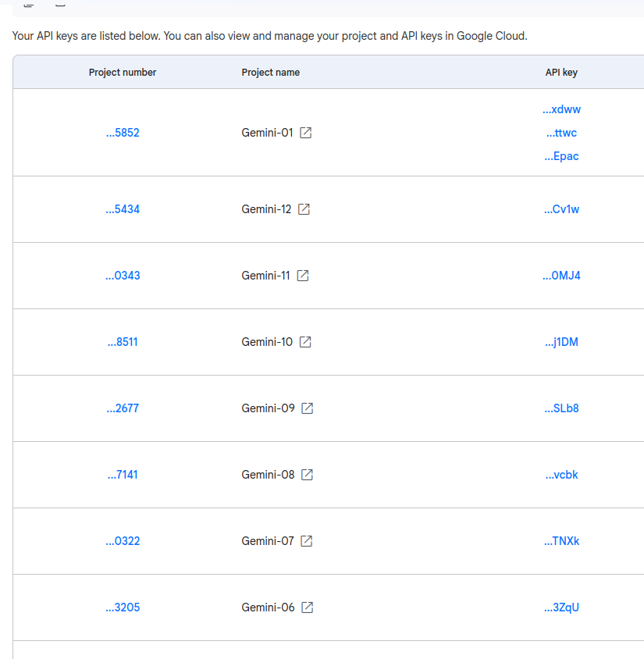Viewport: 644px width, 659px height.
Task: Click the Project name column header
Action: [x=271, y=73]
